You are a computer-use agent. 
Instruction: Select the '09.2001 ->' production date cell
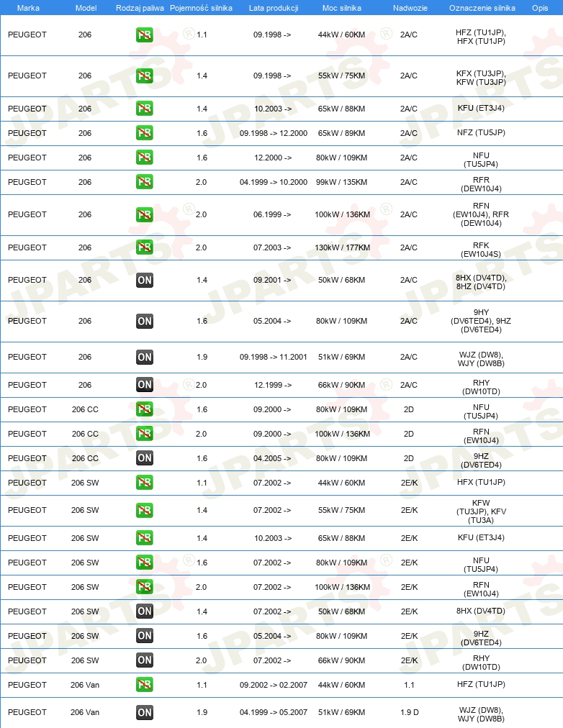click(272, 280)
